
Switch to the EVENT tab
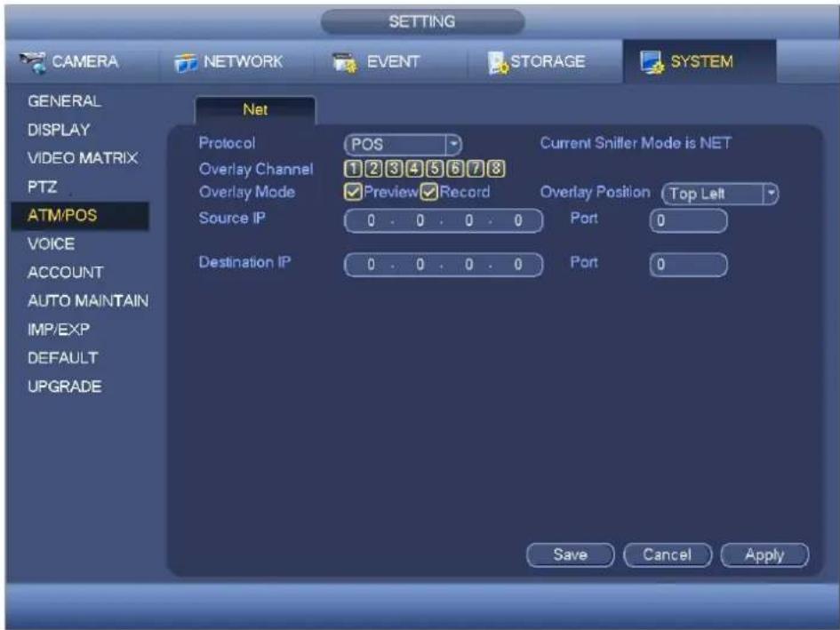390,61
